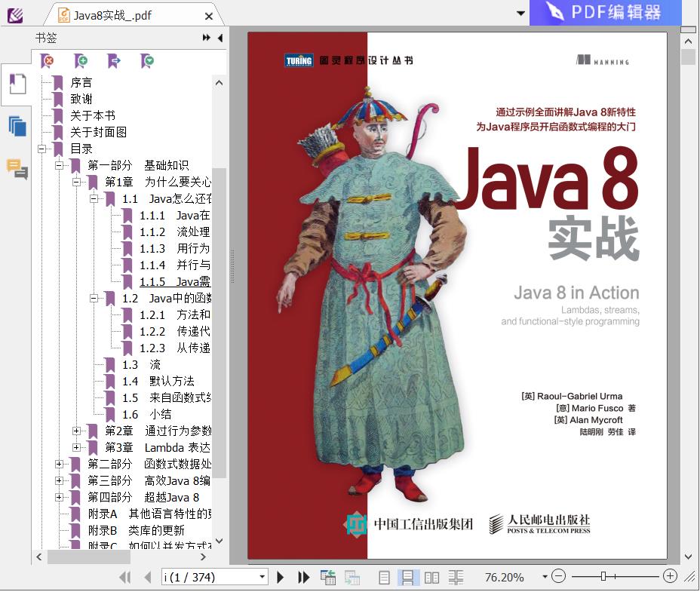Go to previous page button
Image resolution: width=700 pixels, height=592 pixels.
[x=148, y=577]
